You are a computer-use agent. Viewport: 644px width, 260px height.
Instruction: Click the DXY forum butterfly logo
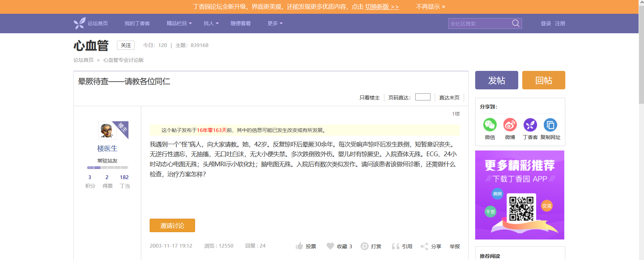[80, 23]
